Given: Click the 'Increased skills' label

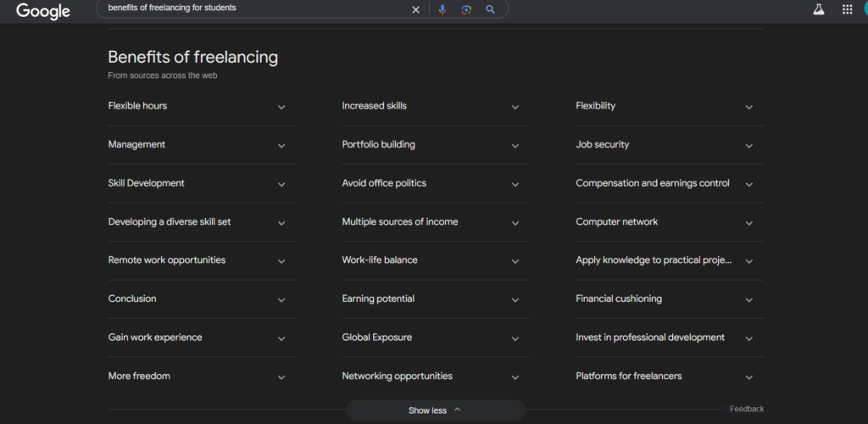Looking at the screenshot, I should [374, 106].
